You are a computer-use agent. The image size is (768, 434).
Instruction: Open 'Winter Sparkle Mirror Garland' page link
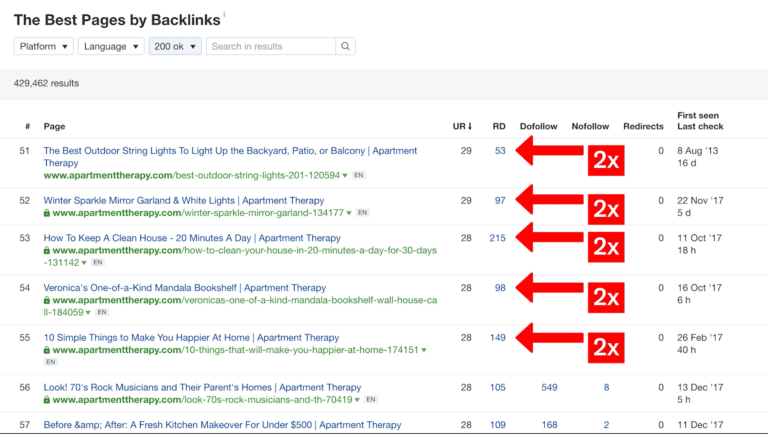point(184,200)
